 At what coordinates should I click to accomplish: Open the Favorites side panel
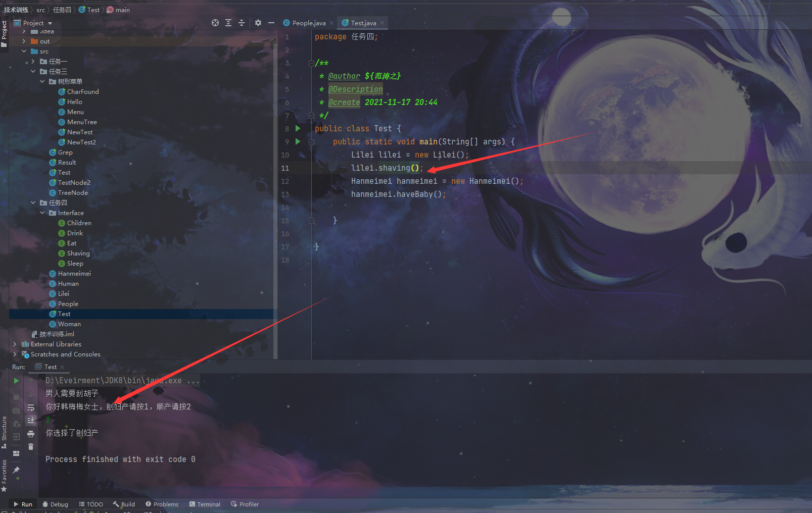pyautogui.click(x=4, y=476)
